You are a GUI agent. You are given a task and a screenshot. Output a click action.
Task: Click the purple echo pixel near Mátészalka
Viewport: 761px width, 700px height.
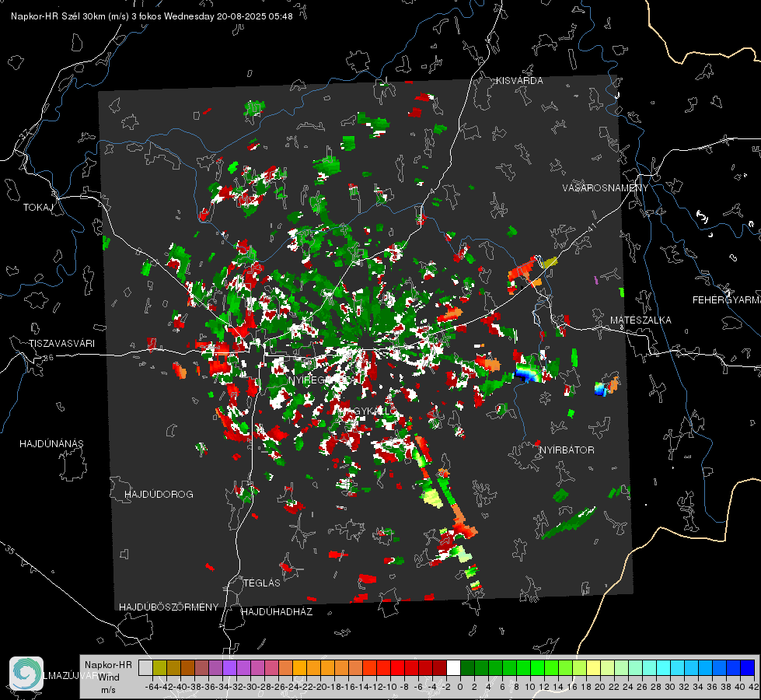click(x=596, y=280)
